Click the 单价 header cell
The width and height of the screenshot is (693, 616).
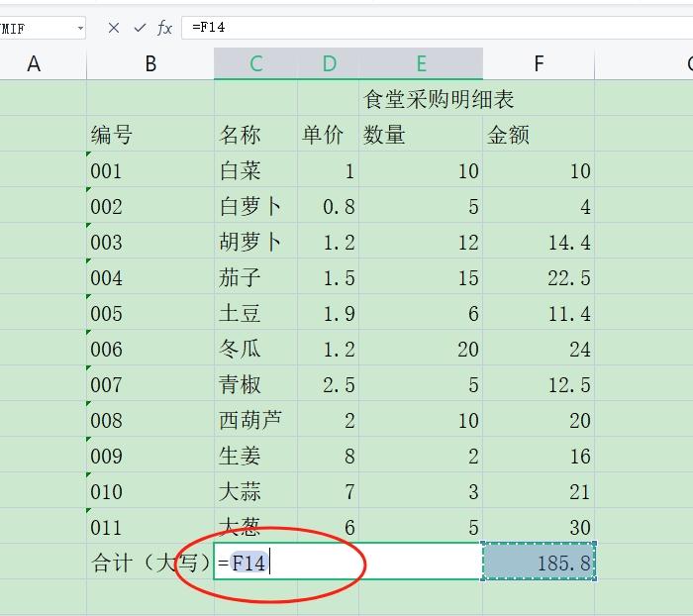tap(329, 134)
